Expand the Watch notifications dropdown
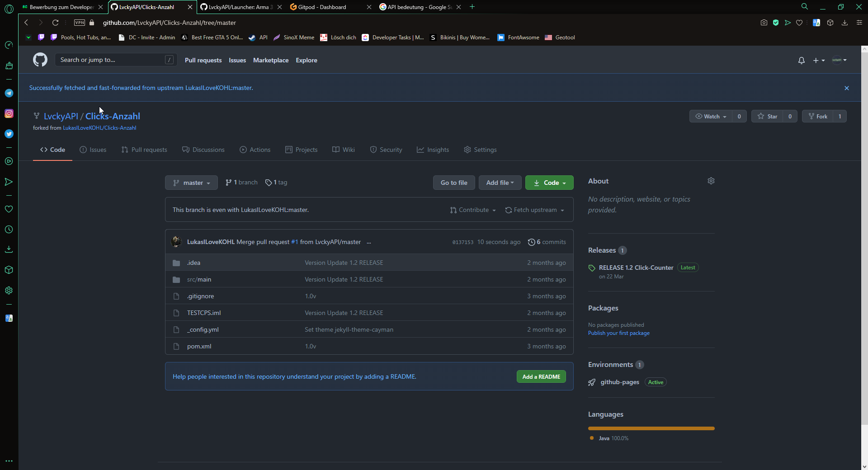The height and width of the screenshot is (470, 868). (x=711, y=116)
